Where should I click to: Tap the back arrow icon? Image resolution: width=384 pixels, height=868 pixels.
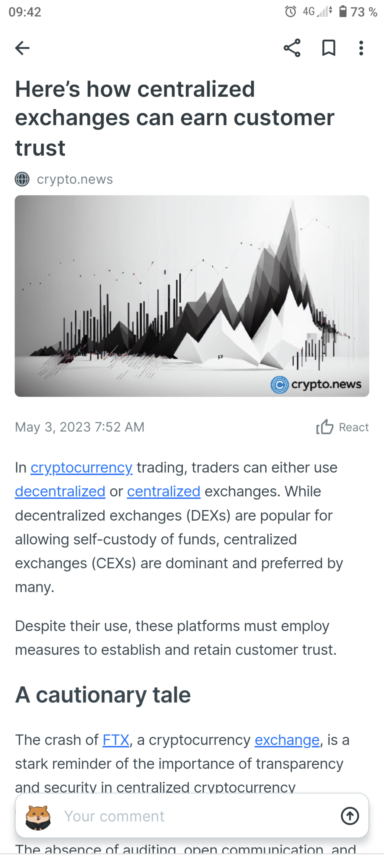pyautogui.click(x=22, y=48)
